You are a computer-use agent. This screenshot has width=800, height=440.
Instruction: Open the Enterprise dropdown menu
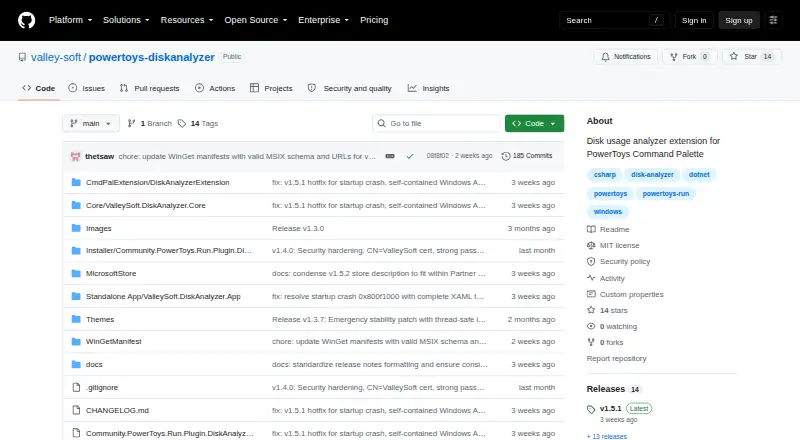[x=323, y=20]
